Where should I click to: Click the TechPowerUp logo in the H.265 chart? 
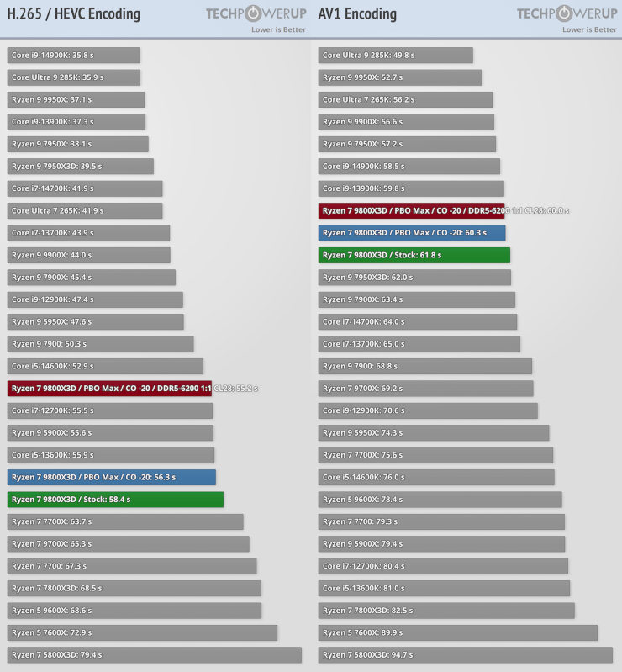(x=256, y=13)
